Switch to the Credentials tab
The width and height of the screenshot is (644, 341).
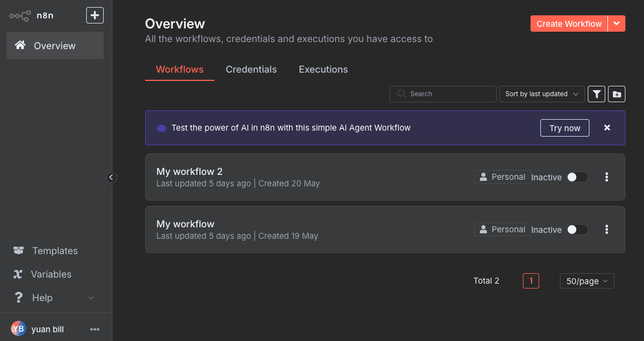click(x=251, y=69)
